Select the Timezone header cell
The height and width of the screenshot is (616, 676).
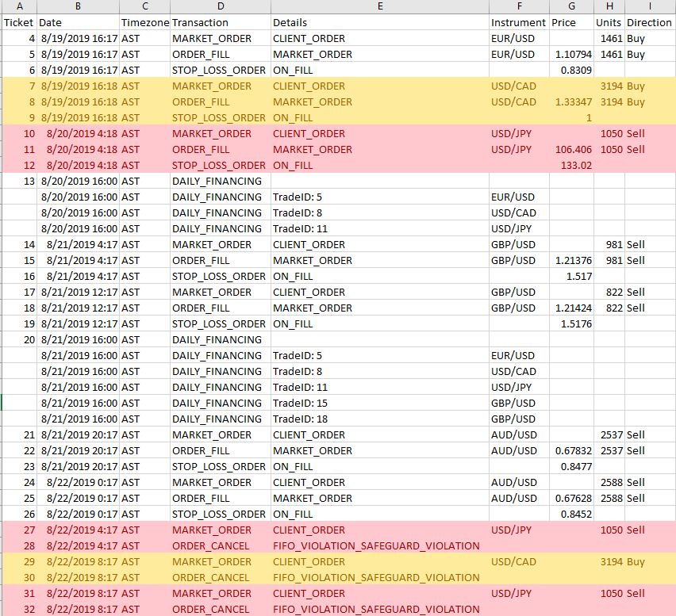click(144, 23)
